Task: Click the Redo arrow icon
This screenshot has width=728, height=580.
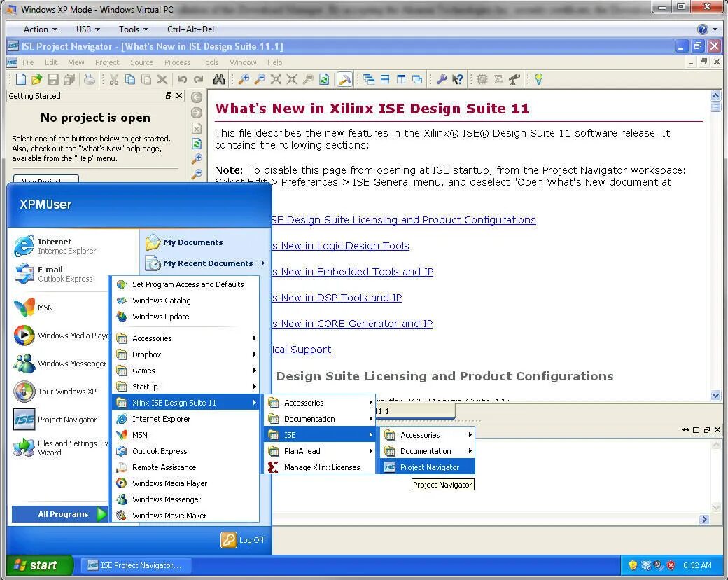Action: (x=199, y=79)
